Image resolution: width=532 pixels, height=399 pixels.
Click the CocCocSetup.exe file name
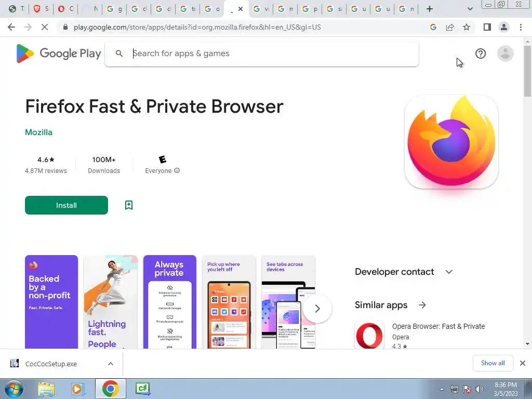pos(51,364)
